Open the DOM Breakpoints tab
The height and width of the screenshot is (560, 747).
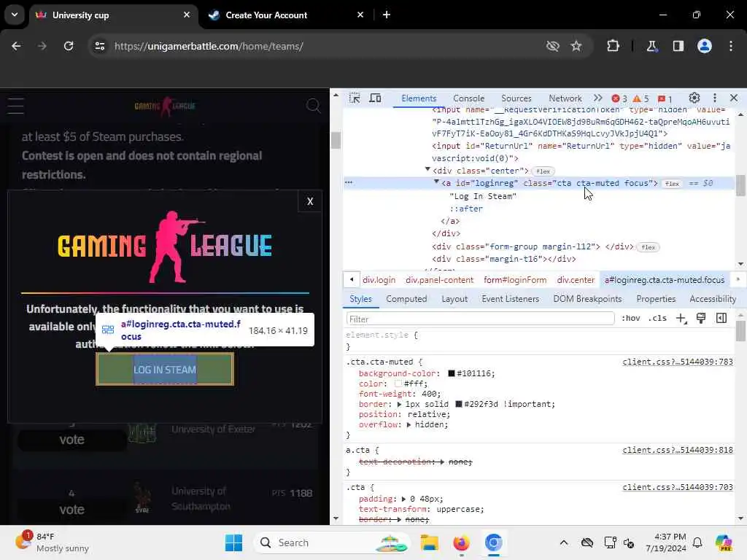pos(587,299)
